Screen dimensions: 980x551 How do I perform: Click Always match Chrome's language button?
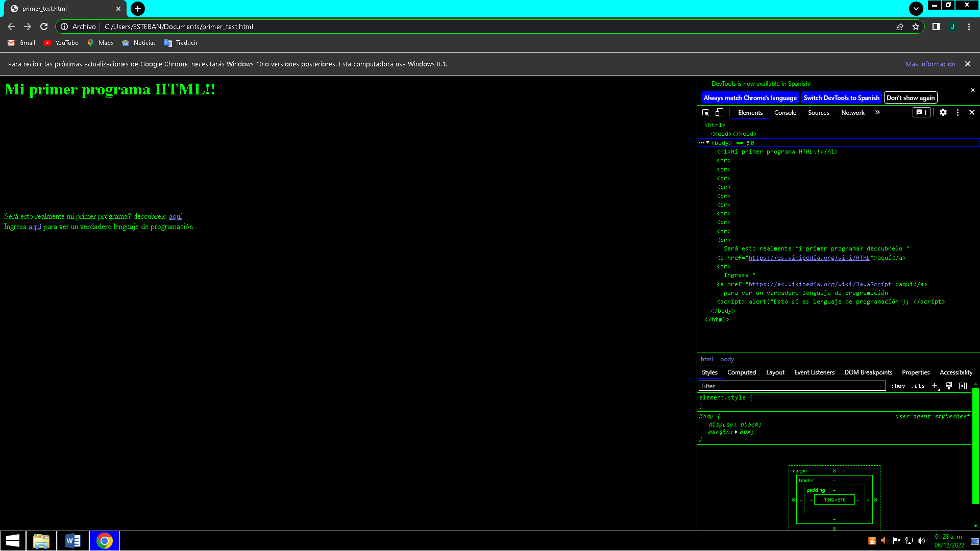click(x=750, y=98)
